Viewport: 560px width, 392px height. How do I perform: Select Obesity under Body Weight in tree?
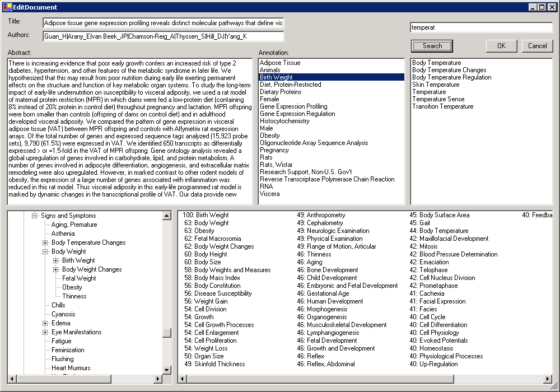(x=72, y=287)
